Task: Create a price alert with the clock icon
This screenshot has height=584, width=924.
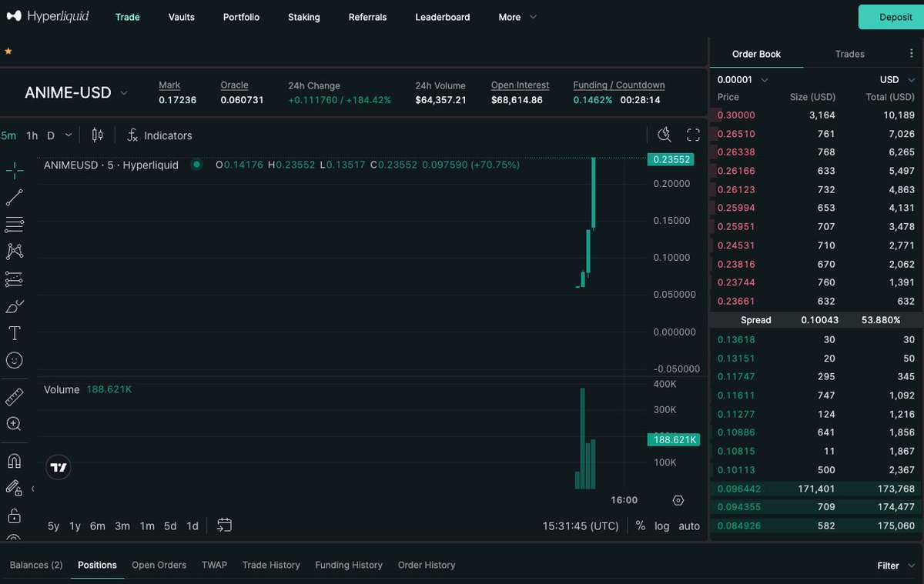Action: coord(664,134)
